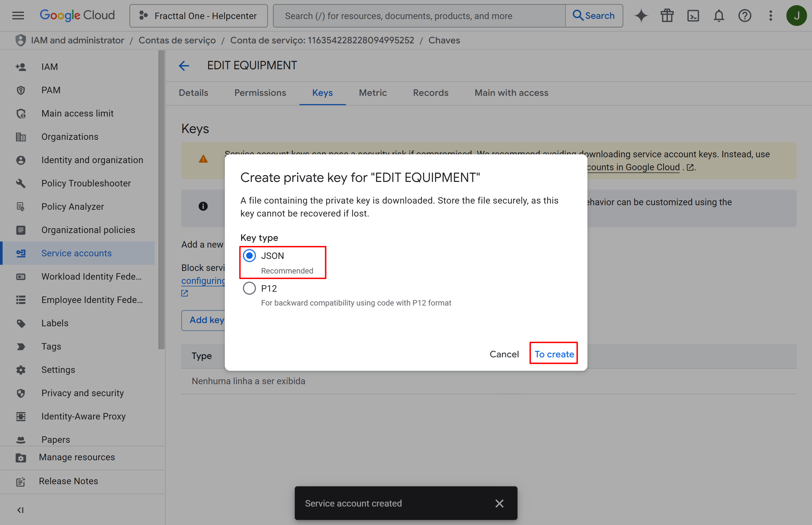This screenshot has height=525, width=812.
Task: Activate Cloud Shell terminal icon
Action: click(693, 16)
